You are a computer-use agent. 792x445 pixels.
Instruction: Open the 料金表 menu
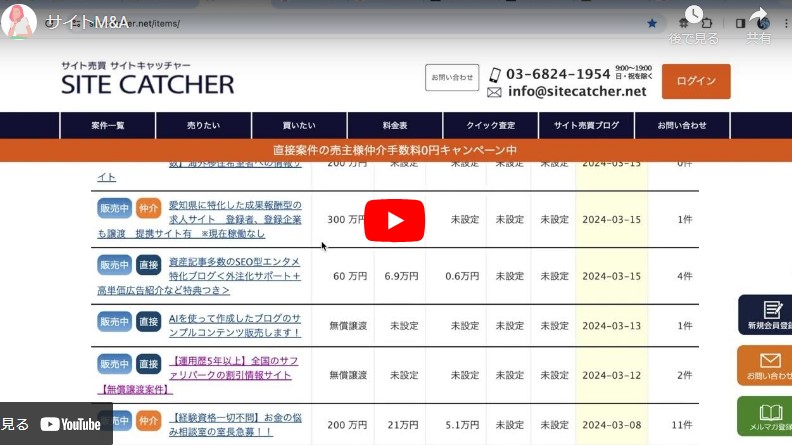395,125
